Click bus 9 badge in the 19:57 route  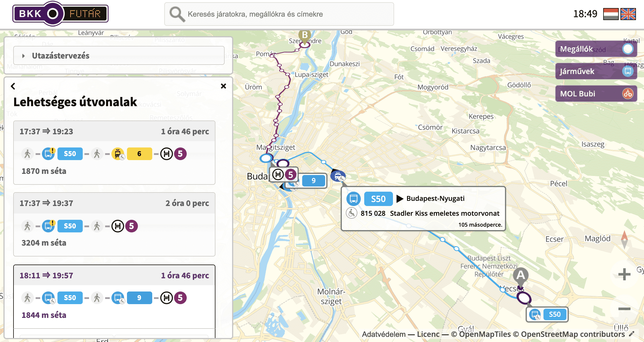tap(139, 298)
